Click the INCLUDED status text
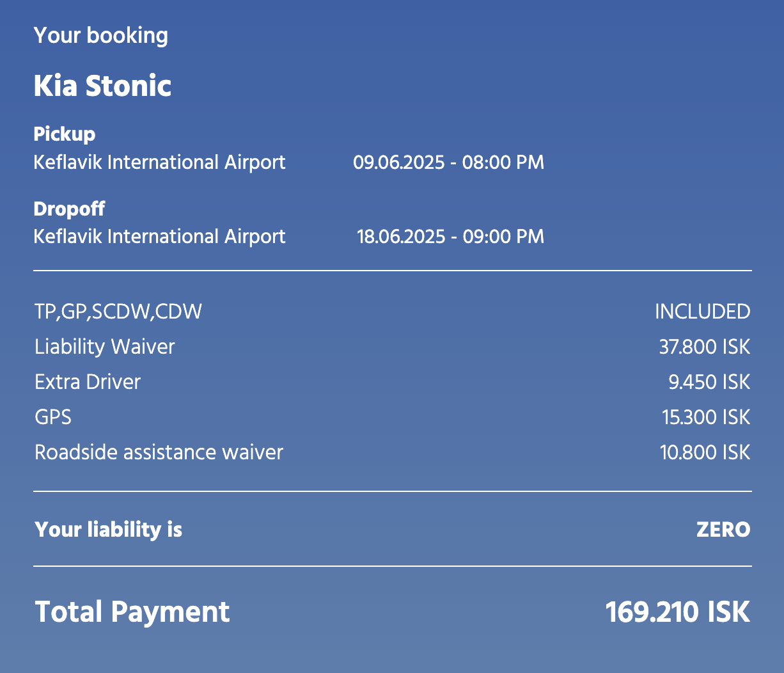The width and height of the screenshot is (784, 673). pos(702,312)
